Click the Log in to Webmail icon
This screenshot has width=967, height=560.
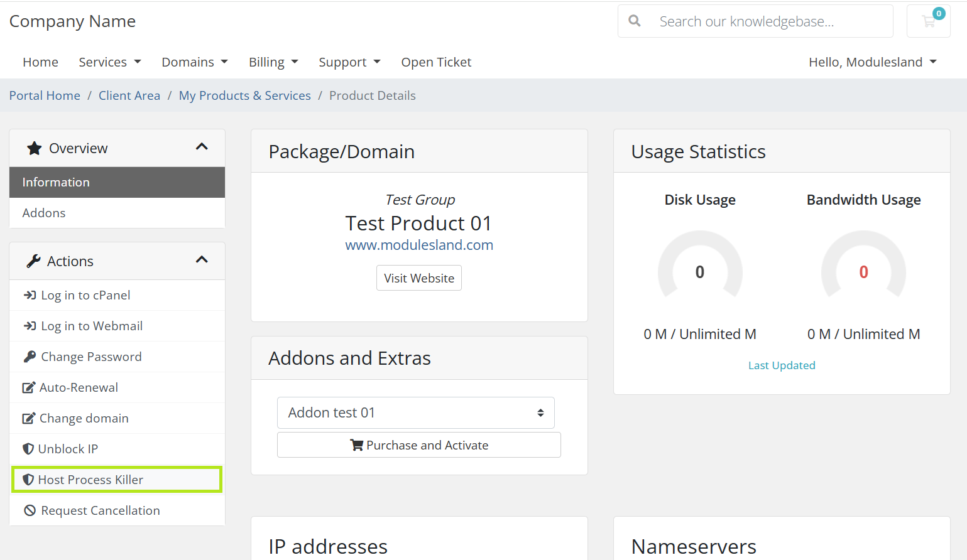point(30,326)
